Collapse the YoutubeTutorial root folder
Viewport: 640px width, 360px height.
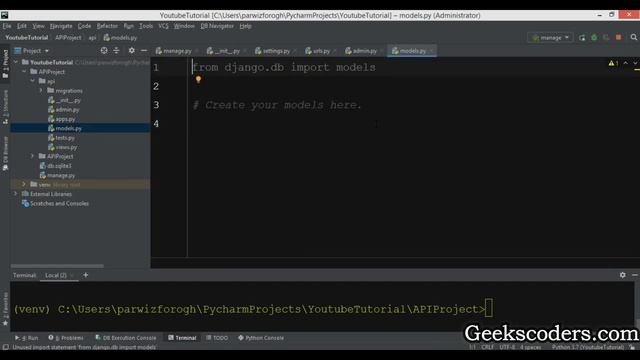pyautogui.click(x=16, y=62)
